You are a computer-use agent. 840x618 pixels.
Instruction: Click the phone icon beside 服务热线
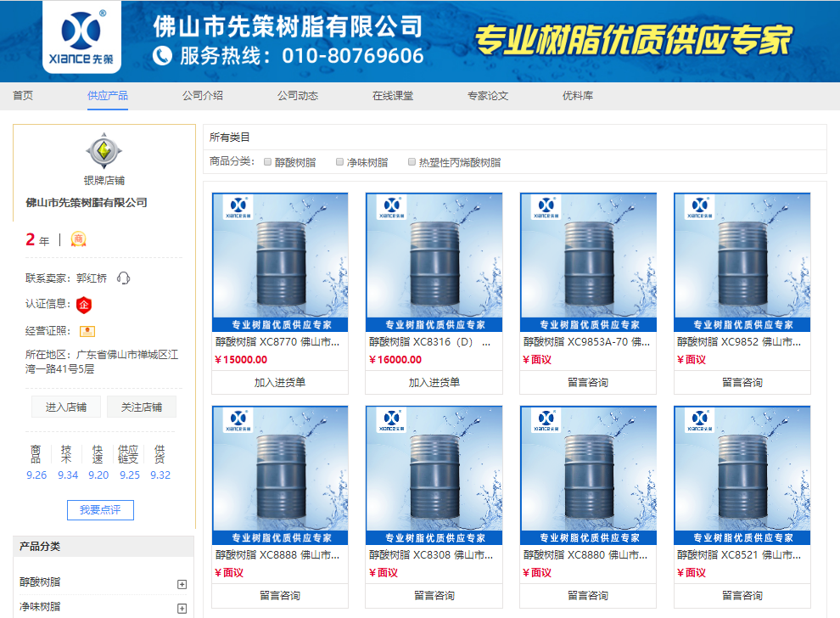[162, 56]
